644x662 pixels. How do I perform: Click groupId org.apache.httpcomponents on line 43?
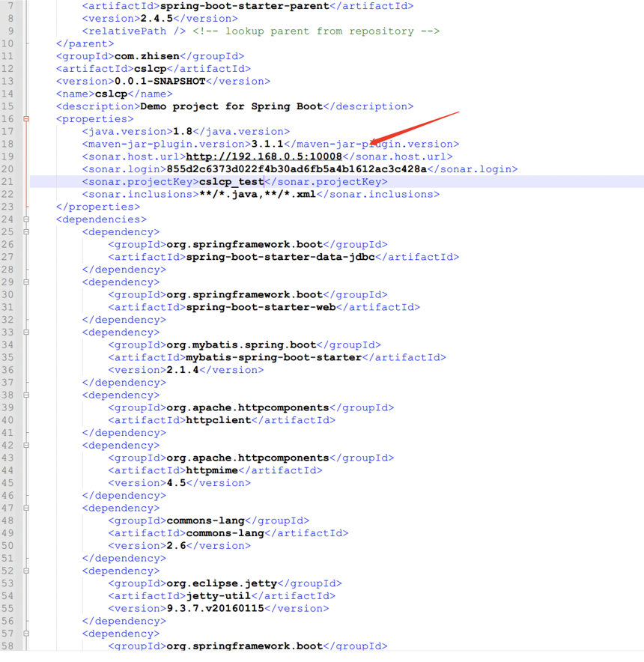[248, 458]
